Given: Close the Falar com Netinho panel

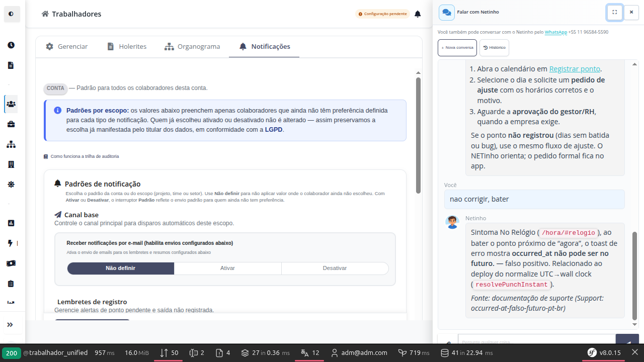Looking at the screenshot, I should click(631, 13).
